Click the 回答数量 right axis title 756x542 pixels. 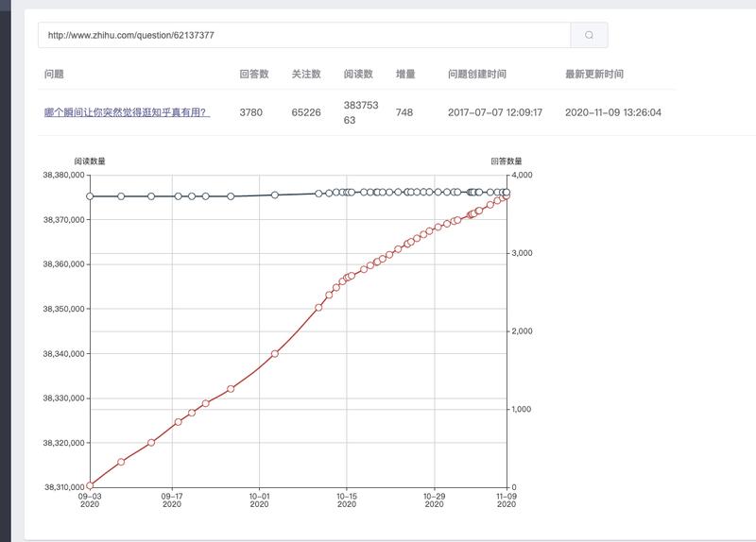[x=507, y=161]
